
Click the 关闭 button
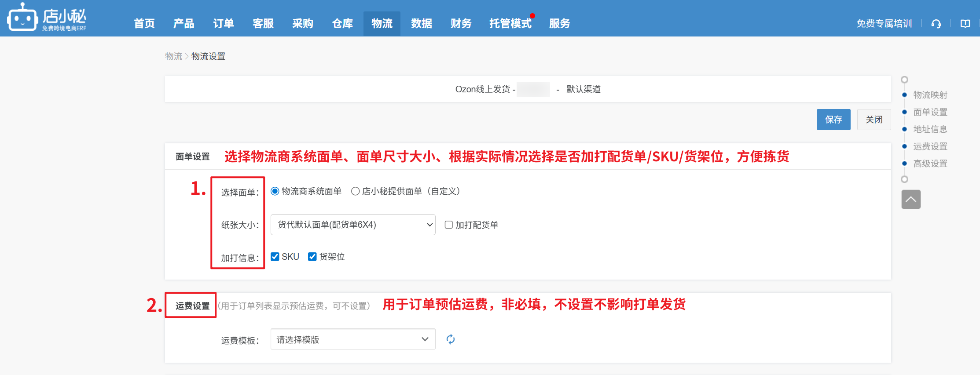tap(874, 120)
